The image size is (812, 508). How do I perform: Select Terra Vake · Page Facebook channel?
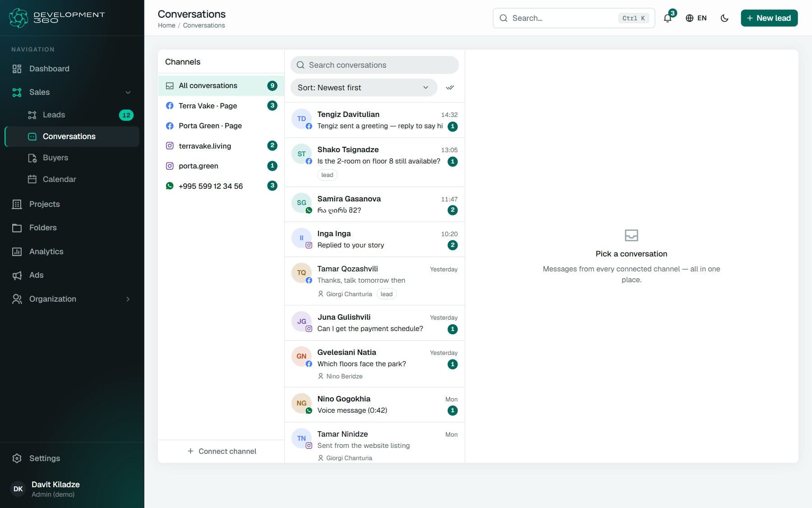coord(221,106)
